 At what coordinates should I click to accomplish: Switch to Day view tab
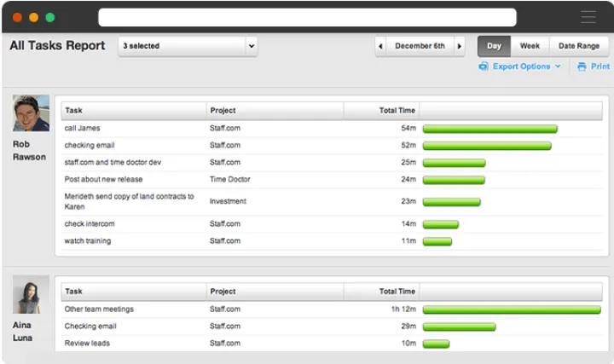point(494,46)
